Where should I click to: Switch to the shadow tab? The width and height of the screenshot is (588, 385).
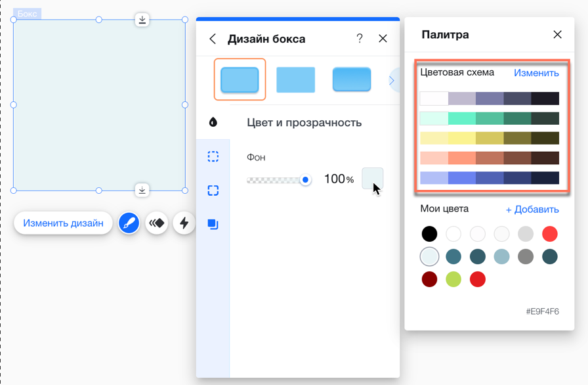[x=213, y=224]
